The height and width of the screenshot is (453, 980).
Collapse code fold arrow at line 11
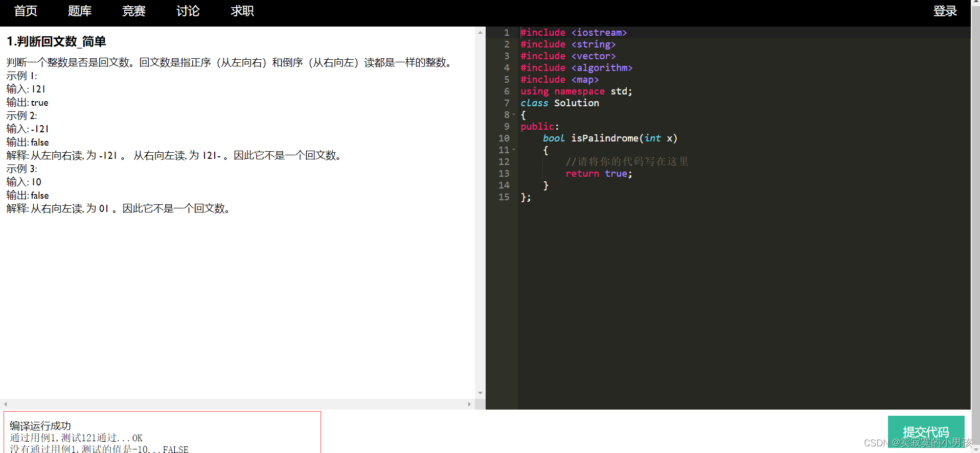pyautogui.click(x=514, y=150)
